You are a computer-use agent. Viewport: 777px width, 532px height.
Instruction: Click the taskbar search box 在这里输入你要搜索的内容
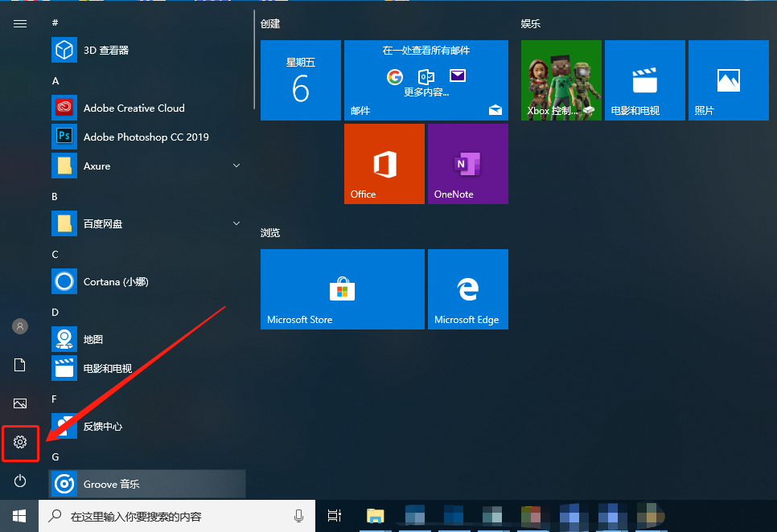[177, 516]
